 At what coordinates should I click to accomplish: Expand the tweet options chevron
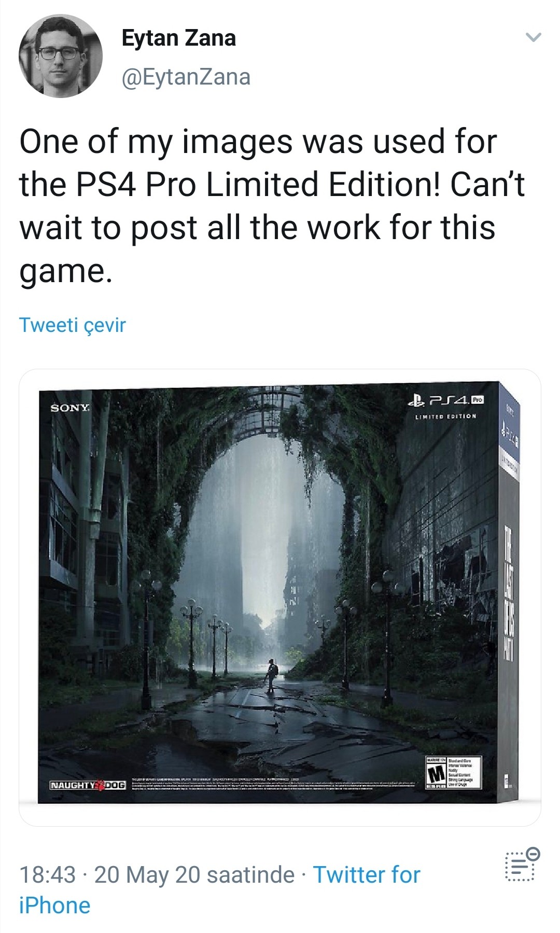534,37
